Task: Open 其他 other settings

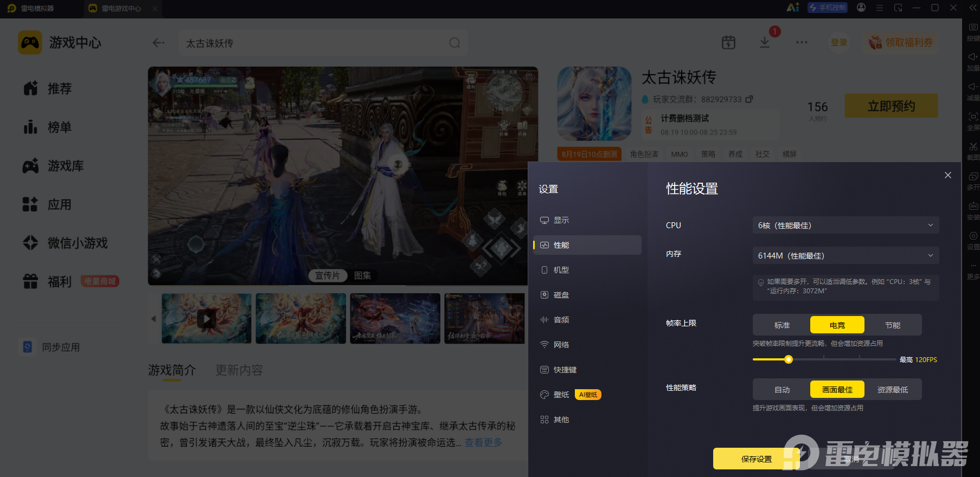Action: pos(587,420)
